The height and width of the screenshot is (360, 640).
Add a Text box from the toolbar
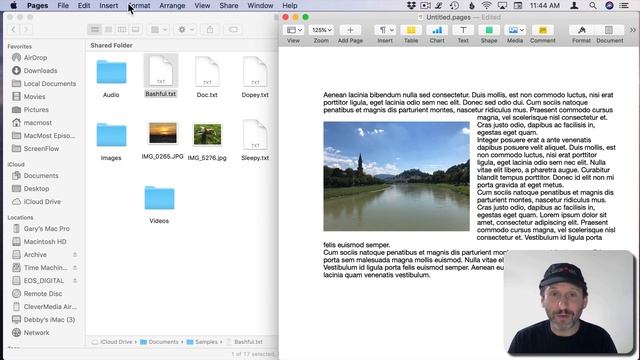pyautogui.click(x=463, y=30)
